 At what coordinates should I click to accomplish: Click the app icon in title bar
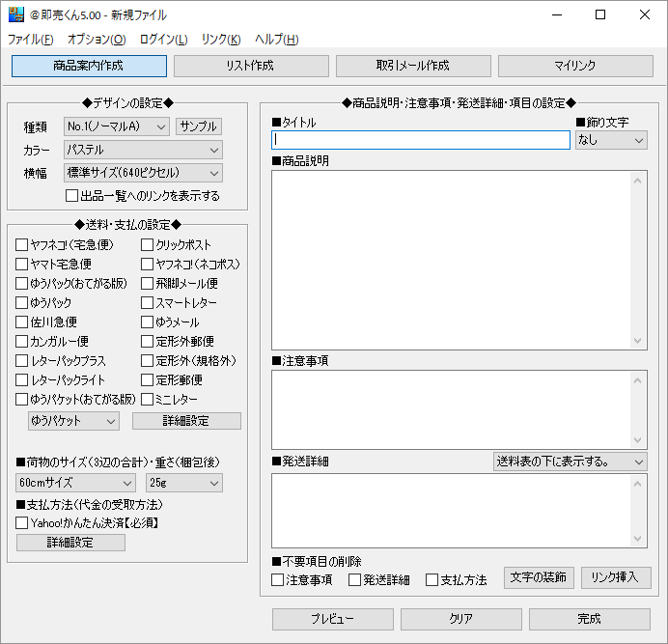tap(15, 14)
